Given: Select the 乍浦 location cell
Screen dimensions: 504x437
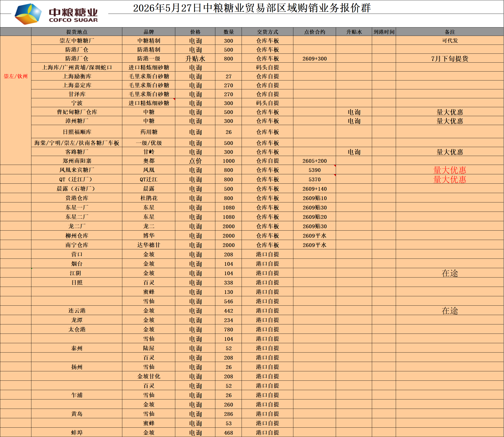Looking at the screenshot, I should tap(77, 395).
